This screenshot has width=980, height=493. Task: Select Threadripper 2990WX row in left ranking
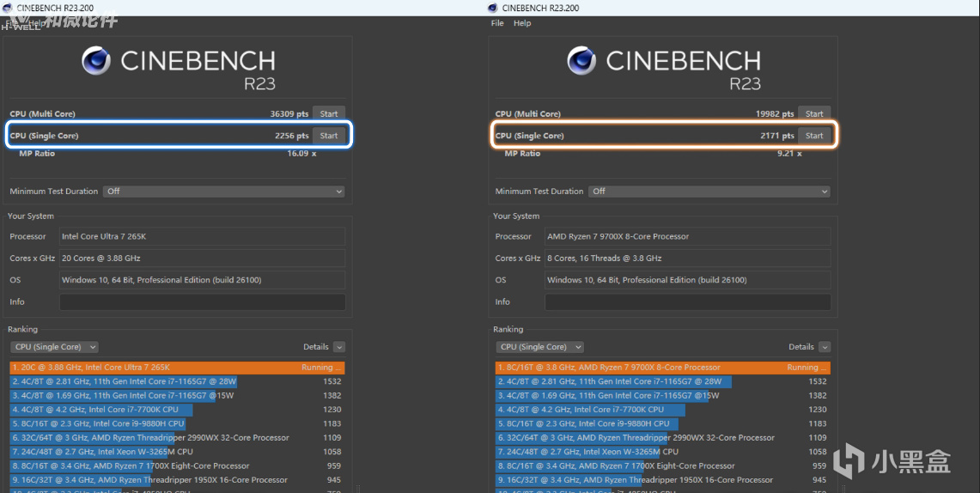[x=178, y=437]
